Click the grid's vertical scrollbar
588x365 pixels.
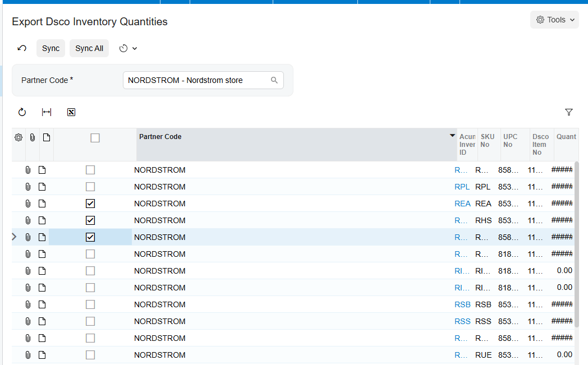tap(577, 243)
